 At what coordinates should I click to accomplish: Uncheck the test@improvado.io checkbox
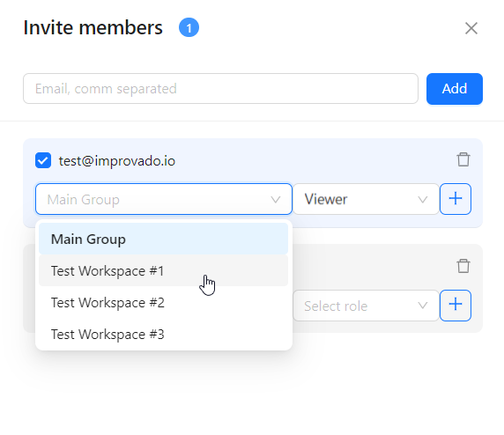tap(43, 160)
